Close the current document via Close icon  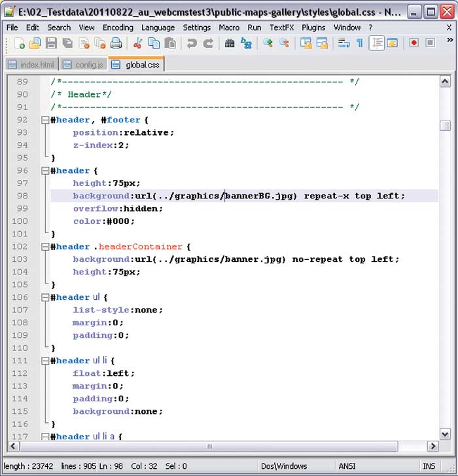(x=84, y=43)
